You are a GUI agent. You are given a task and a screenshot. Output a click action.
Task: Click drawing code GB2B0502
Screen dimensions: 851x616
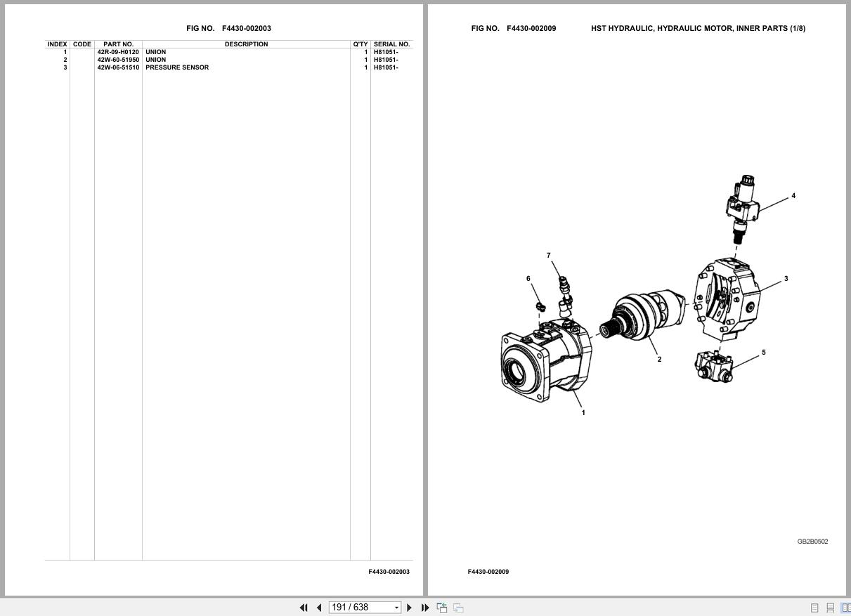coord(812,542)
